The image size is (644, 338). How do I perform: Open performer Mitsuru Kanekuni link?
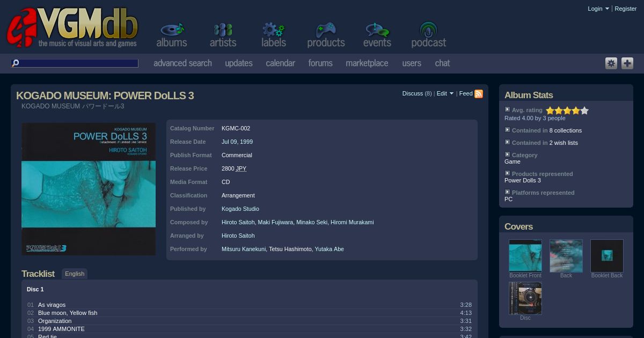click(244, 249)
